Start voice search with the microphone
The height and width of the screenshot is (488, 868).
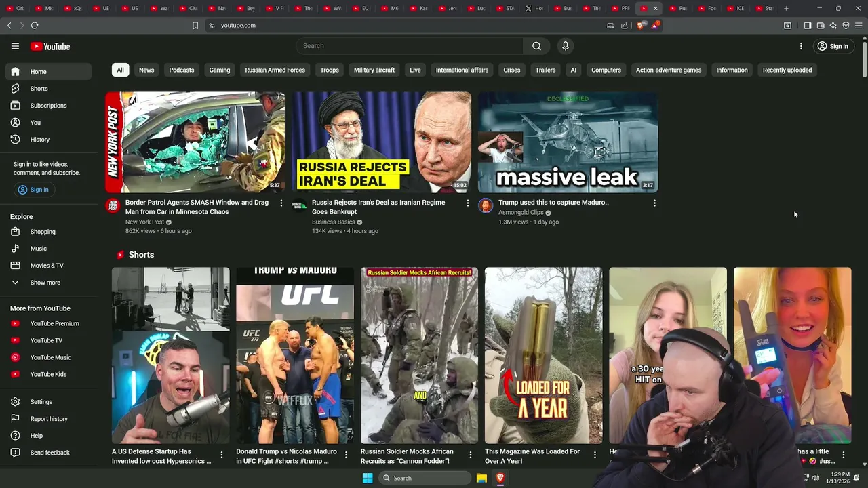[x=566, y=46]
